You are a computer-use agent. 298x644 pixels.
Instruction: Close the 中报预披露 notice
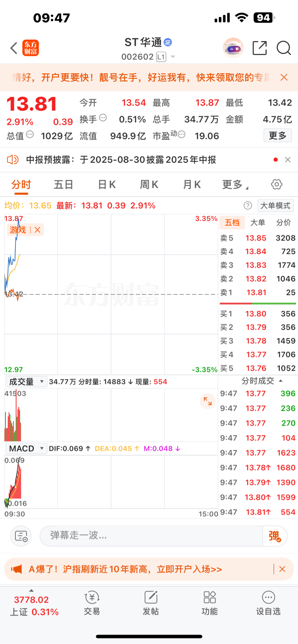click(288, 160)
